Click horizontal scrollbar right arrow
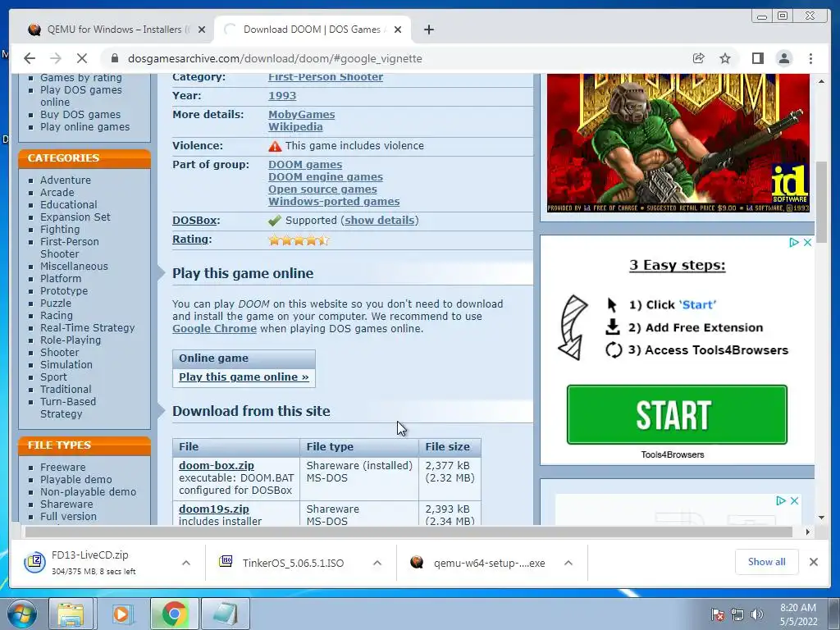Viewport: 840px width, 630px height. tap(808, 532)
